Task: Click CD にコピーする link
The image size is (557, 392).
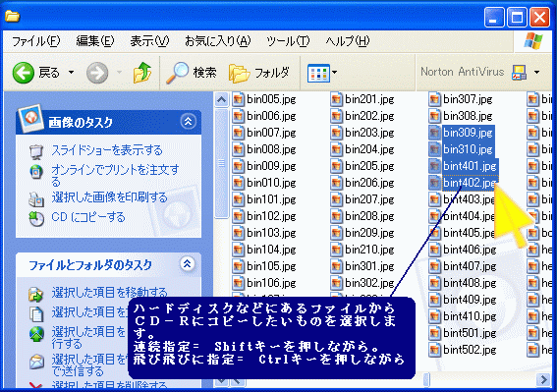Action: 88,217
